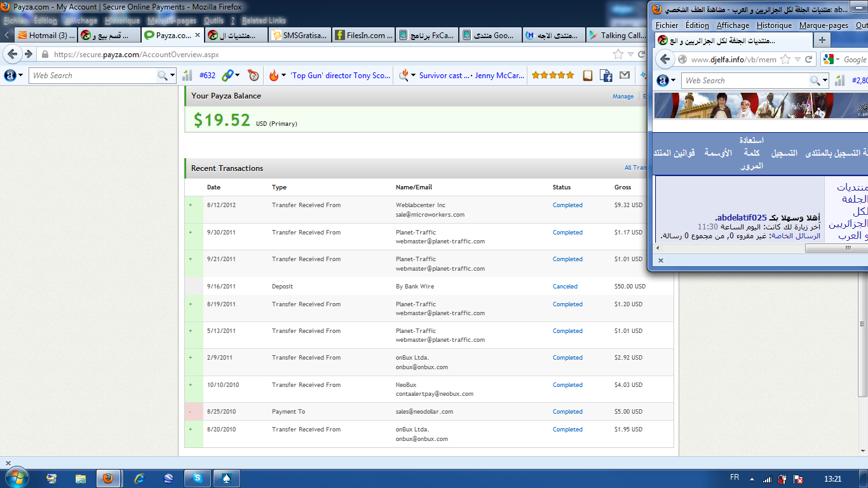Click the Arabic الأوسمة forum nav link
This screenshot has width=868, height=488.
tap(718, 153)
